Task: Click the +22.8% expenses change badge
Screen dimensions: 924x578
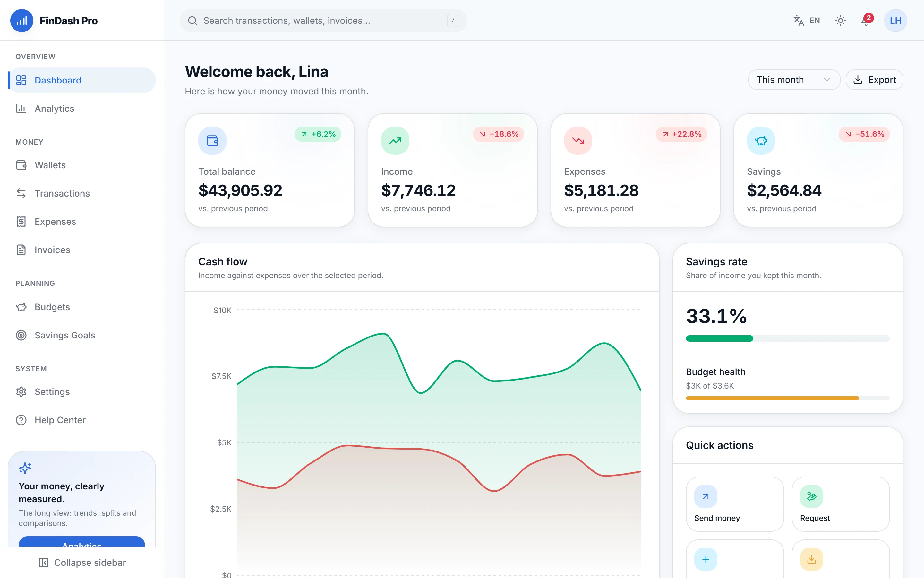Action: [x=681, y=134]
